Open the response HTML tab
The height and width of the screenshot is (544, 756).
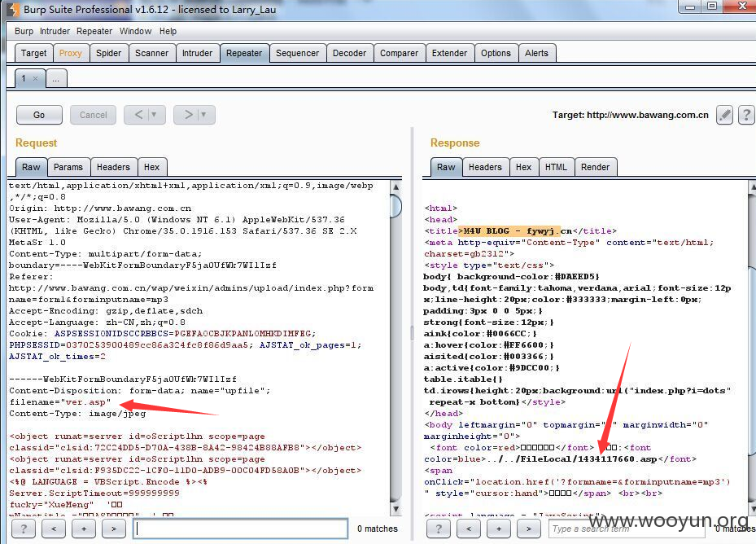tap(556, 167)
